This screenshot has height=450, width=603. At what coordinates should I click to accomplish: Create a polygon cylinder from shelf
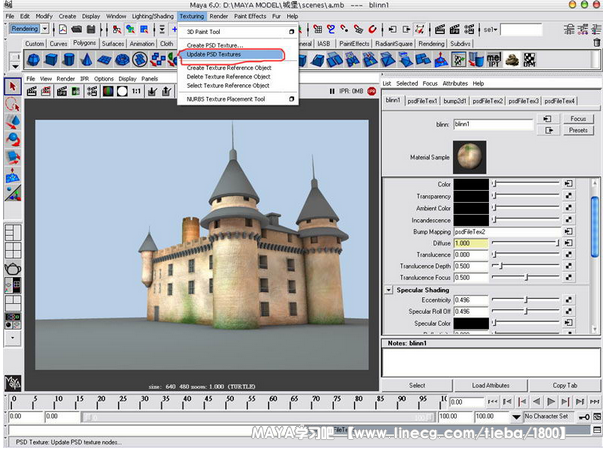tap(69, 60)
